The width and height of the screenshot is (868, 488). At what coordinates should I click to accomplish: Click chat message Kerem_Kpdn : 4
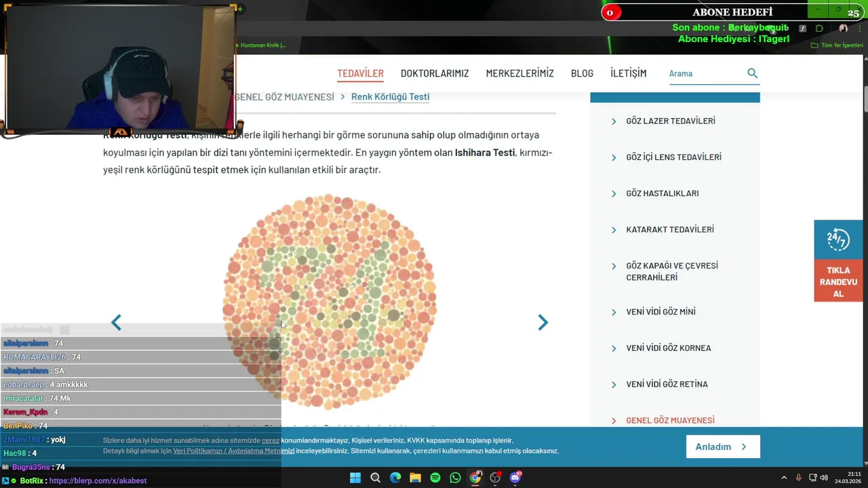pos(31,412)
